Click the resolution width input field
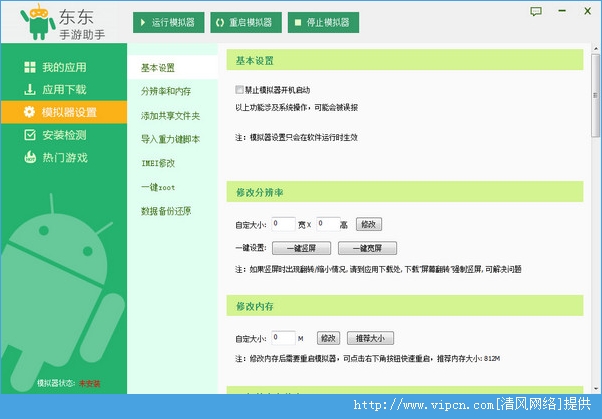 (283, 224)
